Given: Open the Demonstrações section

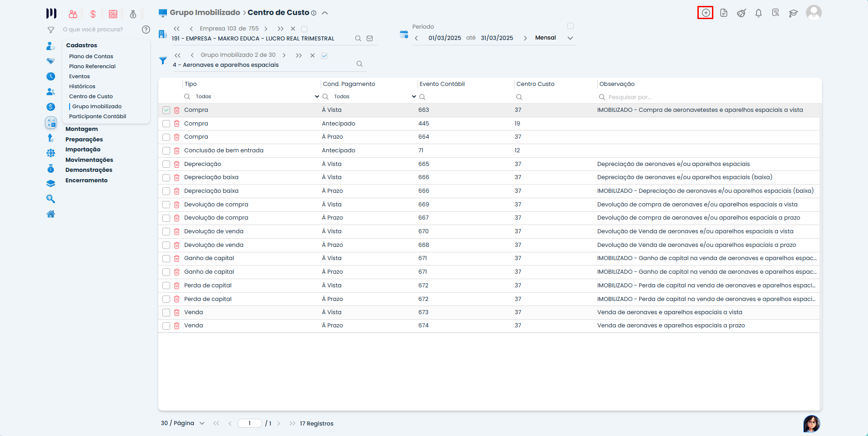Looking at the screenshot, I should click(x=89, y=170).
